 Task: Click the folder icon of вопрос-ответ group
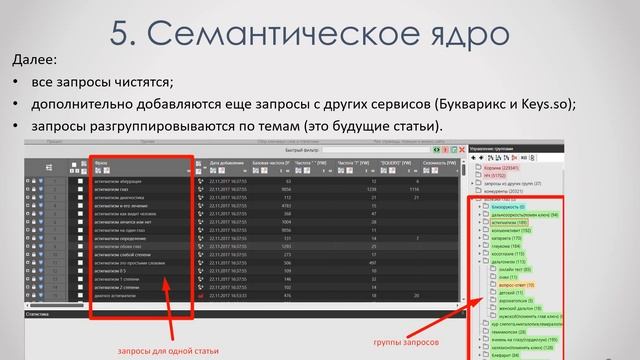tap(493, 284)
